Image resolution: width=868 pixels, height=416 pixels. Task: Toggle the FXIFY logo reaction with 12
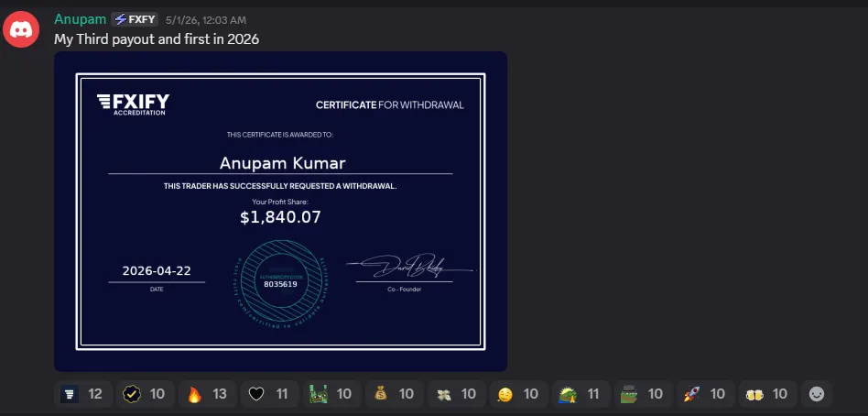83,394
